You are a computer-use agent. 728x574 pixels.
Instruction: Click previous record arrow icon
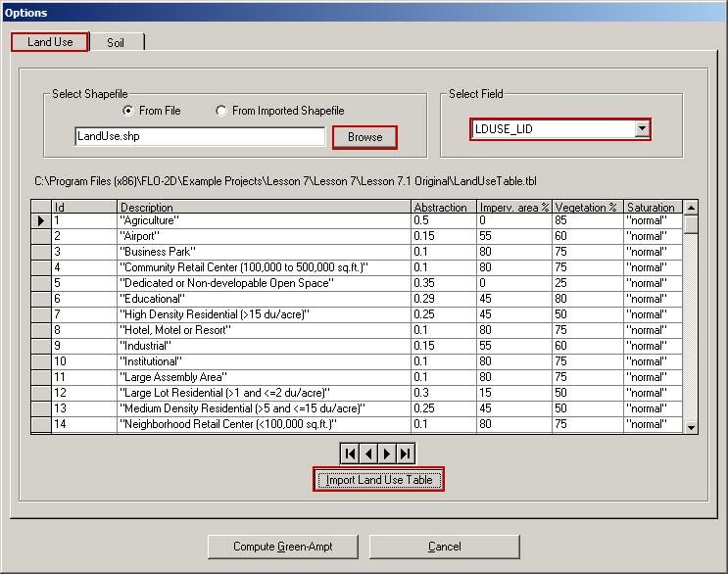pyautogui.click(x=368, y=454)
